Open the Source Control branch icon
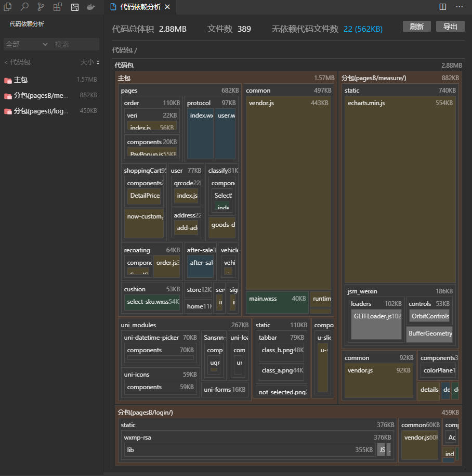472x476 pixels. [x=41, y=7]
